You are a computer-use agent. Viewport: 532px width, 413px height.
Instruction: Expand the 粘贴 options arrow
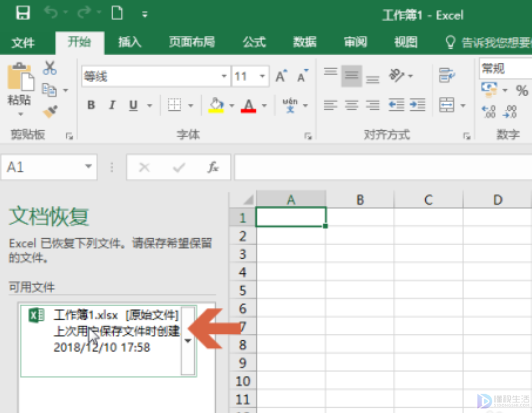(x=21, y=114)
